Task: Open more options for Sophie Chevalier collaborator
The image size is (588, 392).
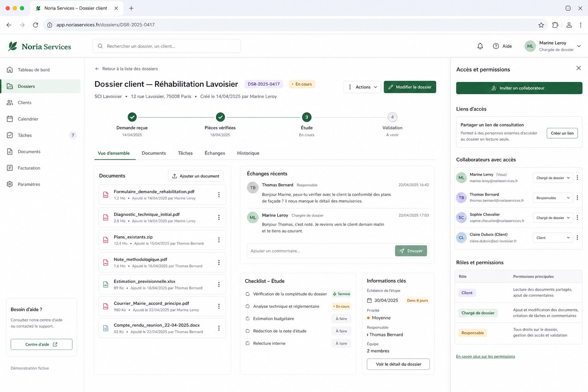Action: (x=577, y=218)
